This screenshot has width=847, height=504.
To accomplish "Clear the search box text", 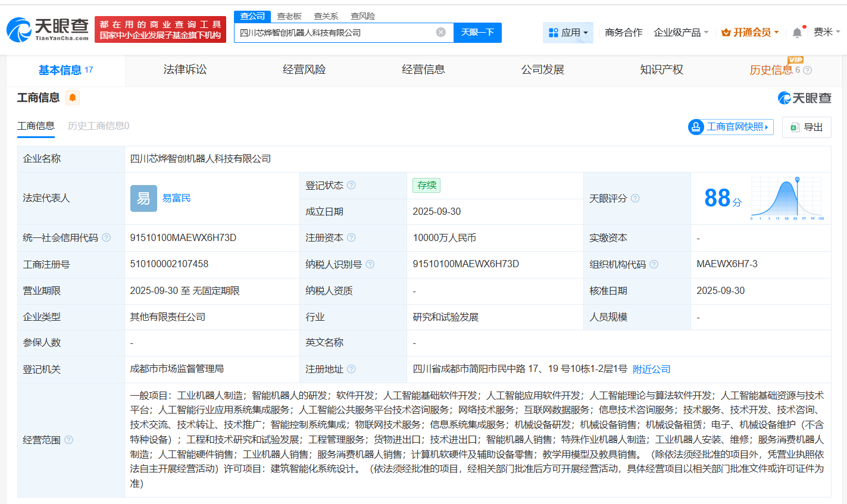I will tap(440, 32).
